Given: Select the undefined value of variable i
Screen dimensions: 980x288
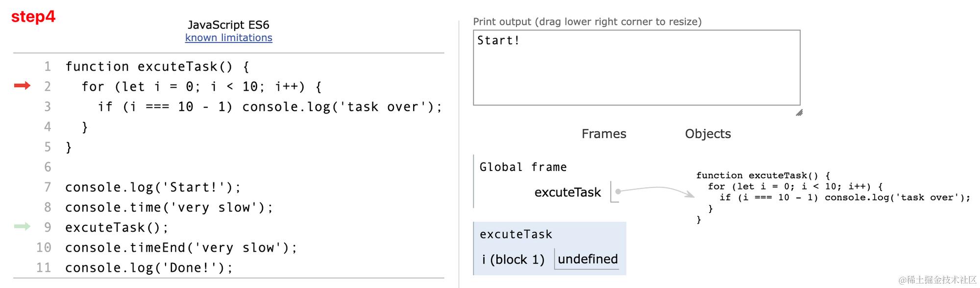Looking at the screenshot, I should point(587,260).
